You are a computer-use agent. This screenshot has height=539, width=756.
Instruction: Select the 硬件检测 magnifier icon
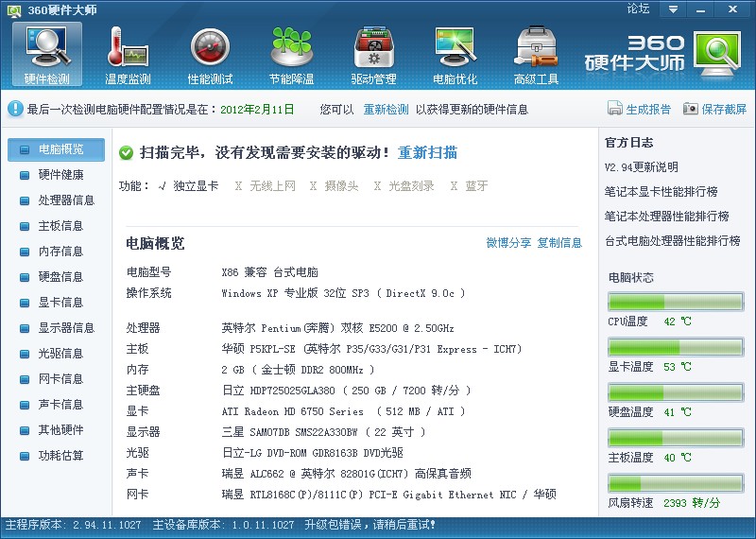[x=47, y=46]
